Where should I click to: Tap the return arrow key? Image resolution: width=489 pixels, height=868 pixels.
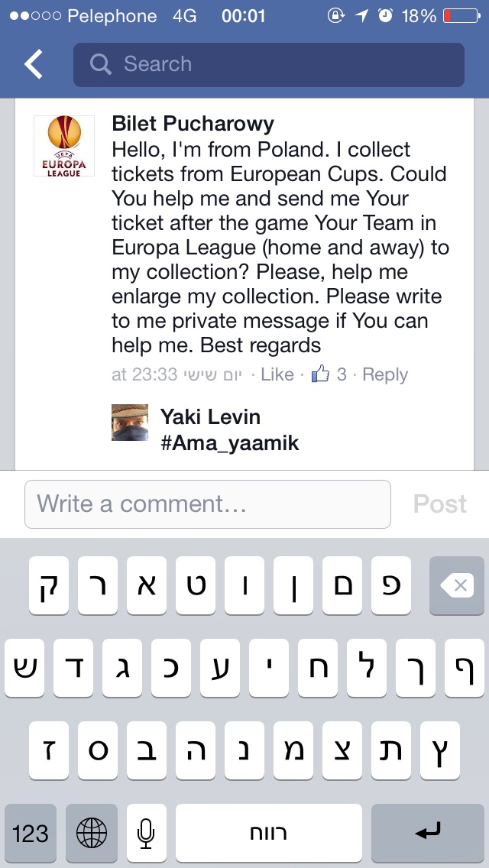(428, 833)
